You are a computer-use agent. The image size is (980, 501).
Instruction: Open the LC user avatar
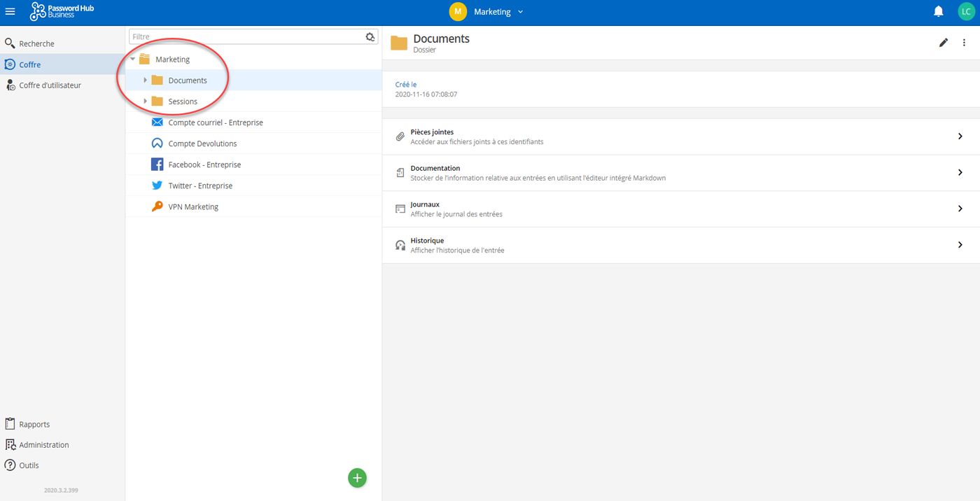point(966,12)
